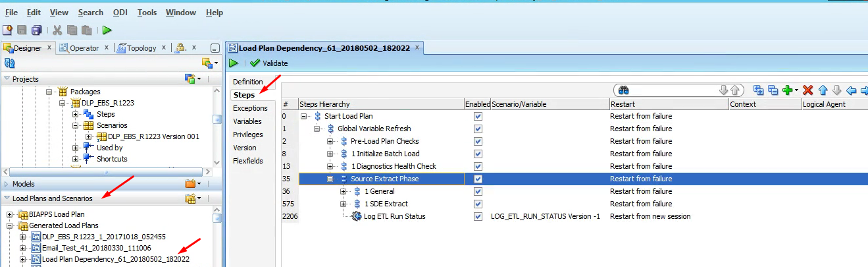Collapse the Load Plans and Scenarios section
This screenshot has width=868, height=267.
pos(7,198)
